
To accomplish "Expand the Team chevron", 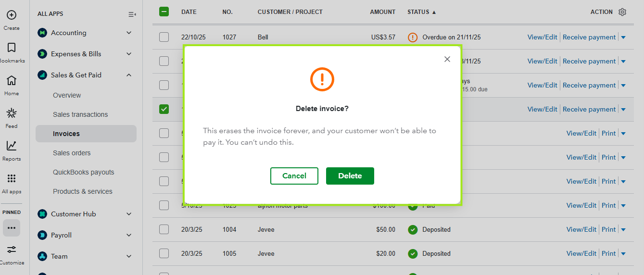I will [129, 256].
